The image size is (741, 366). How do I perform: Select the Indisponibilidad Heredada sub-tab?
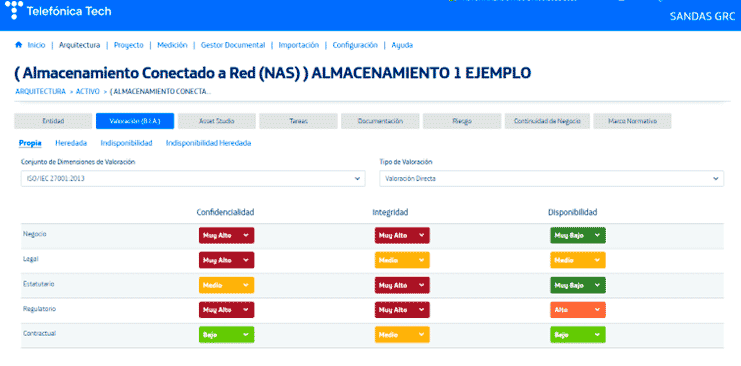tap(208, 143)
